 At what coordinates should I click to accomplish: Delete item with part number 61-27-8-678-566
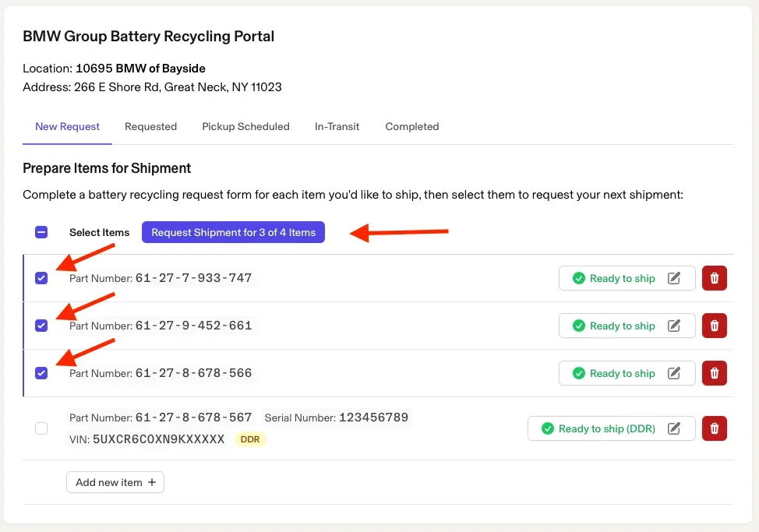715,373
